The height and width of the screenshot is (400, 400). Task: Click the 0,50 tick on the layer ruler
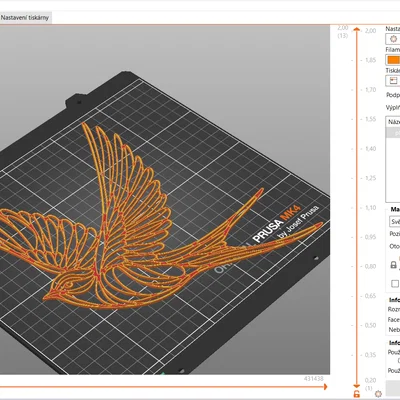tap(370, 325)
